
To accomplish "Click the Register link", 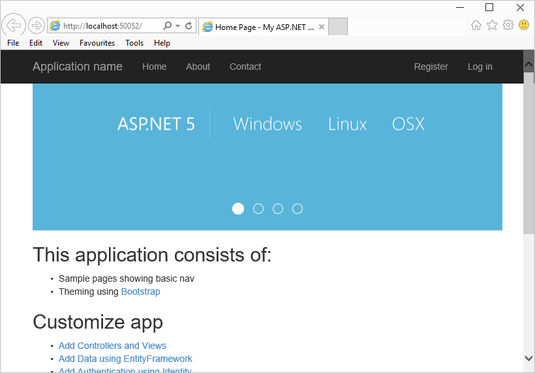I will click(x=431, y=67).
